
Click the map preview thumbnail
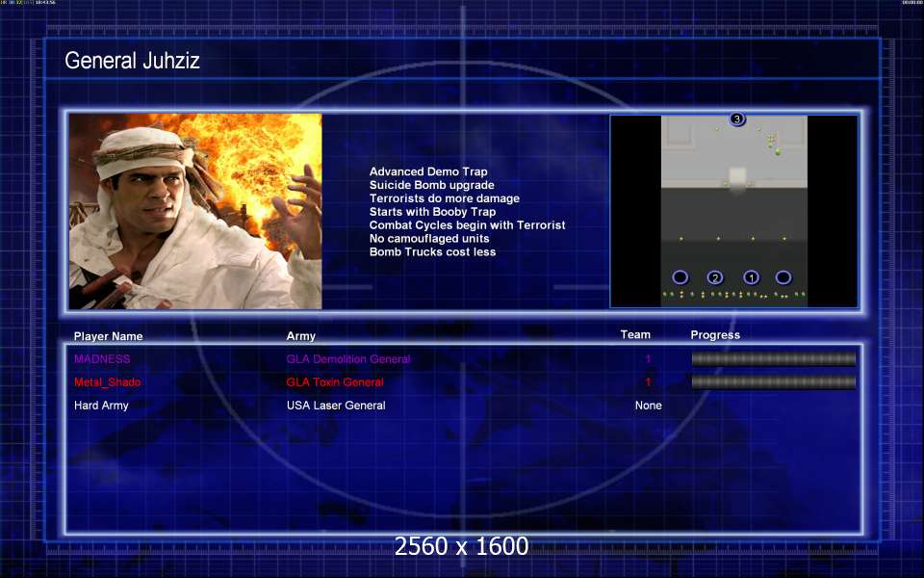(x=733, y=211)
